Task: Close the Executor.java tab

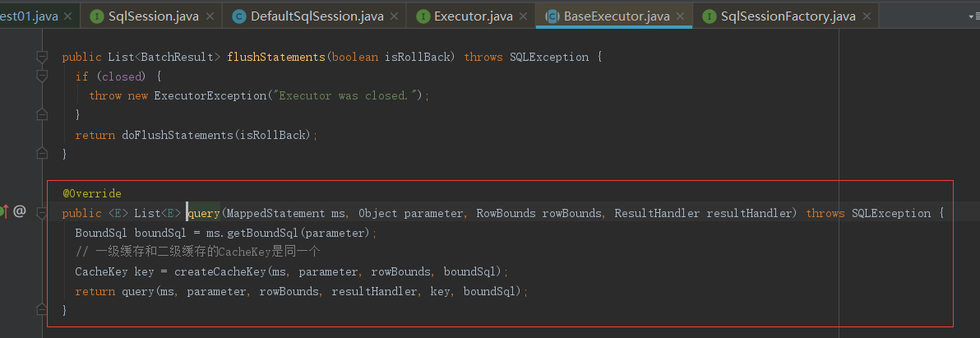Action: [x=524, y=17]
